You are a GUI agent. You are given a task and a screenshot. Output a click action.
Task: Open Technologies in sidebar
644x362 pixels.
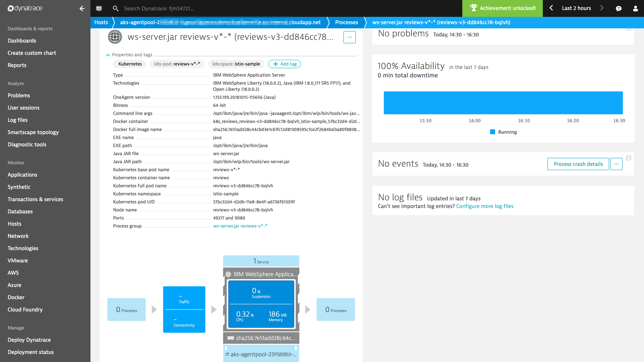point(23,248)
